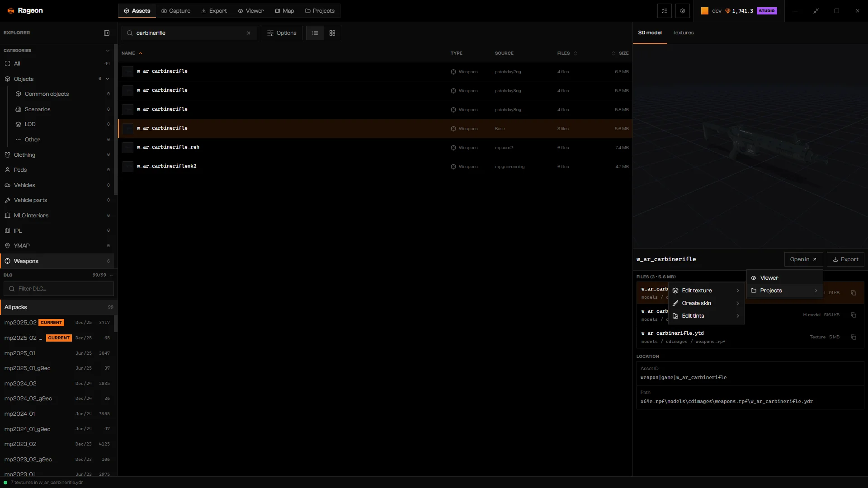Click the compact window arrows icon
The image size is (868, 488).
pyautogui.click(x=816, y=11)
